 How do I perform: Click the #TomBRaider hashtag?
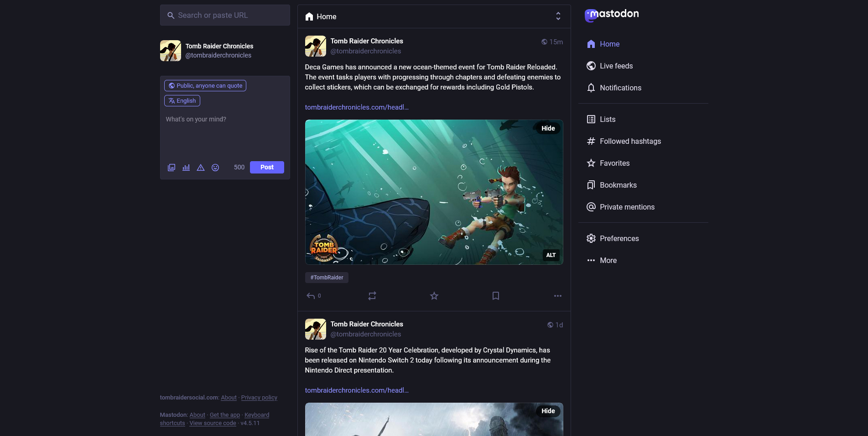(x=327, y=278)
